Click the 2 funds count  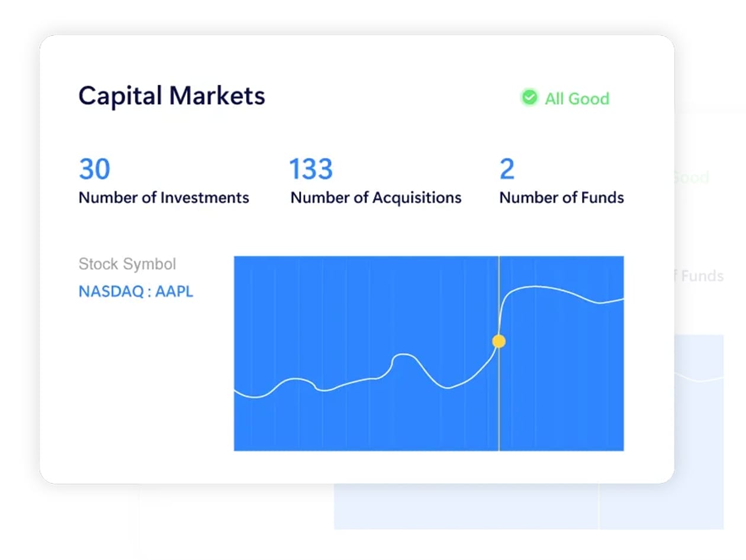click(507, 169)
